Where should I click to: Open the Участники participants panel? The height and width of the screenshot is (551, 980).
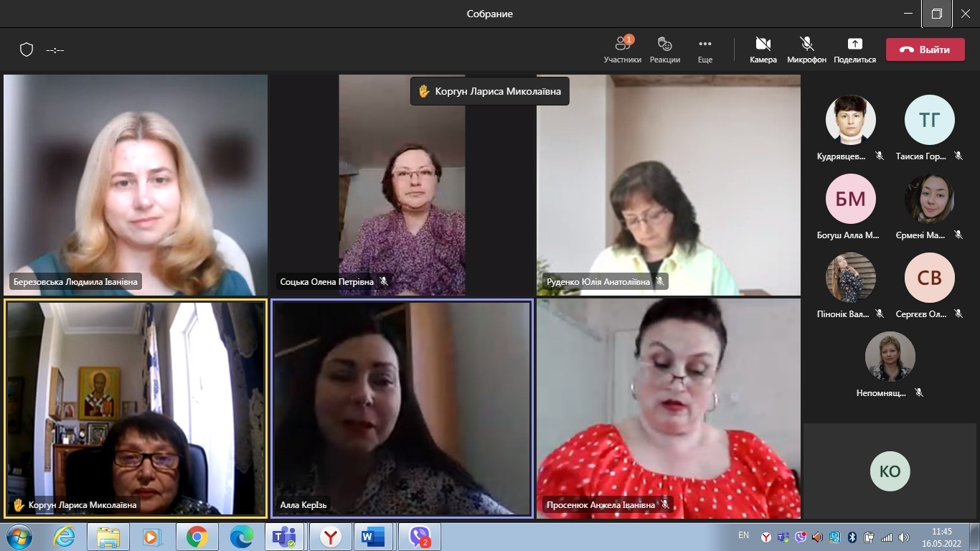coord(622,50)
